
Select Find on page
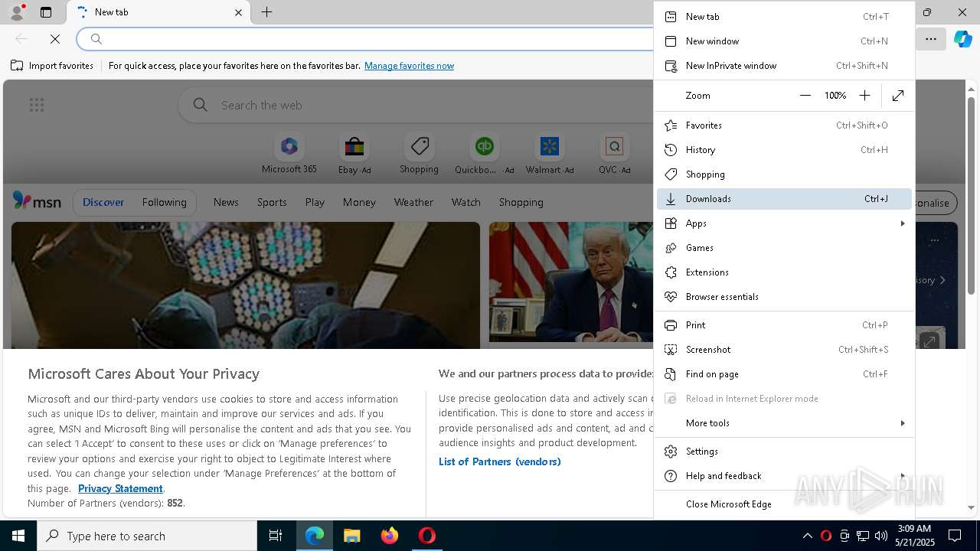tap(784, 374)
